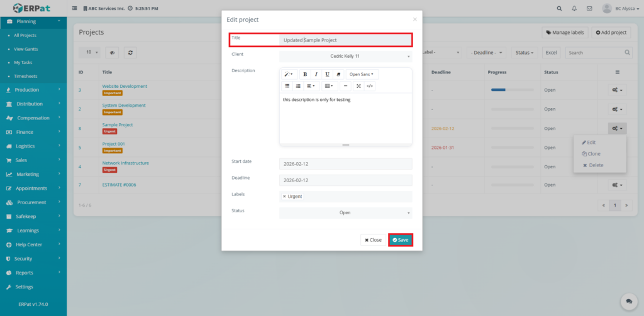Insert an unordered bullet list

287,86
